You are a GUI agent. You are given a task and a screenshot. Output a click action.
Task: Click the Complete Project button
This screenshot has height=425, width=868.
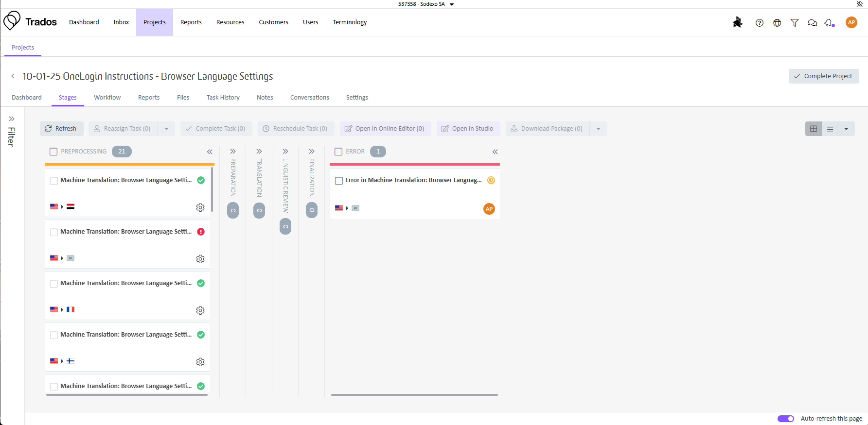[x=823, y=76]
